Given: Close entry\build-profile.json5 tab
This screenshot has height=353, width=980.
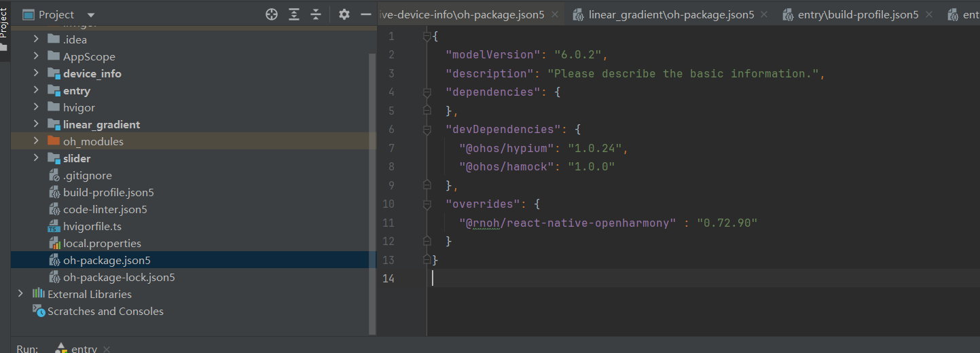Looking at the screenshot, I should coord(929,14).
